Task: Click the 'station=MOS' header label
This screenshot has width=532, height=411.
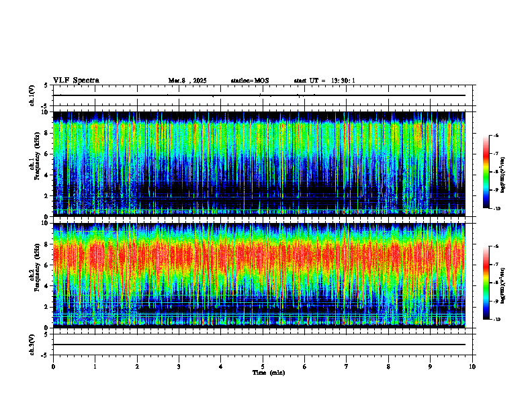Action: tap(250, 81)
